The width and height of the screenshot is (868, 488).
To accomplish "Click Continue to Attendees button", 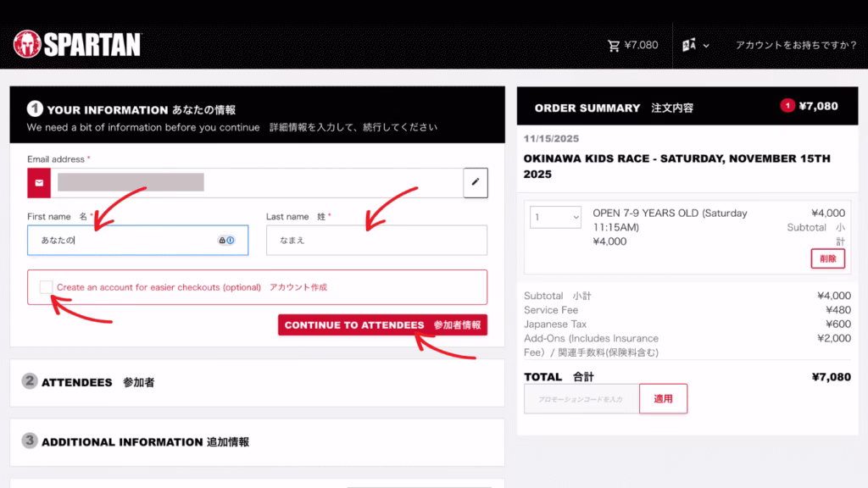I will pyautogui.click(x=382, y=324).
